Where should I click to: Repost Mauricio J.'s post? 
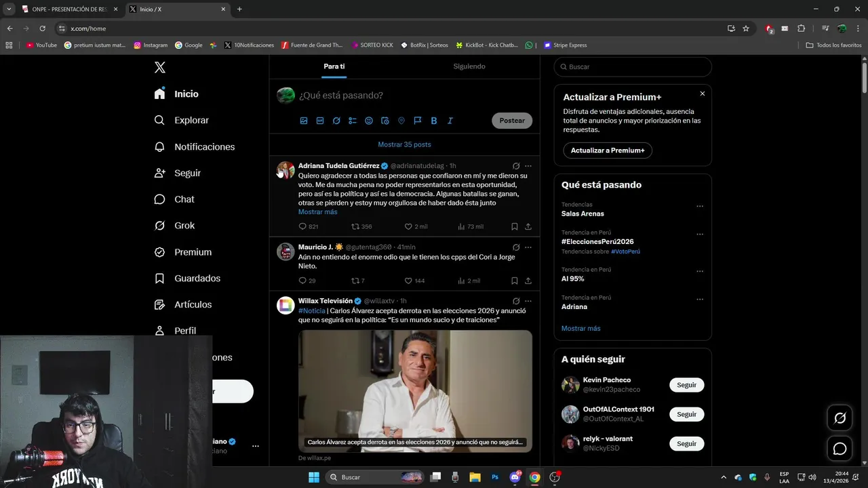coord(357,281)
